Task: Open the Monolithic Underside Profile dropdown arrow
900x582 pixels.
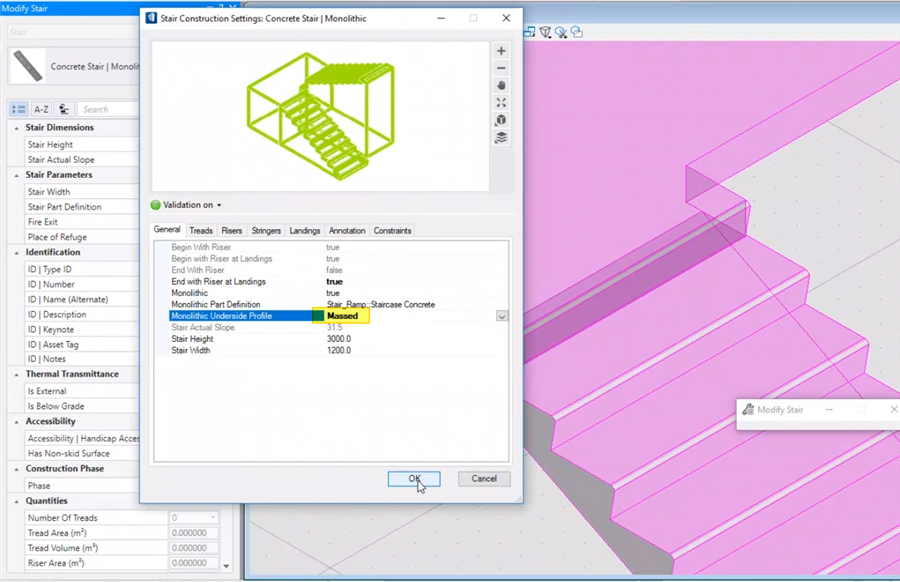Action: point(502,316)
